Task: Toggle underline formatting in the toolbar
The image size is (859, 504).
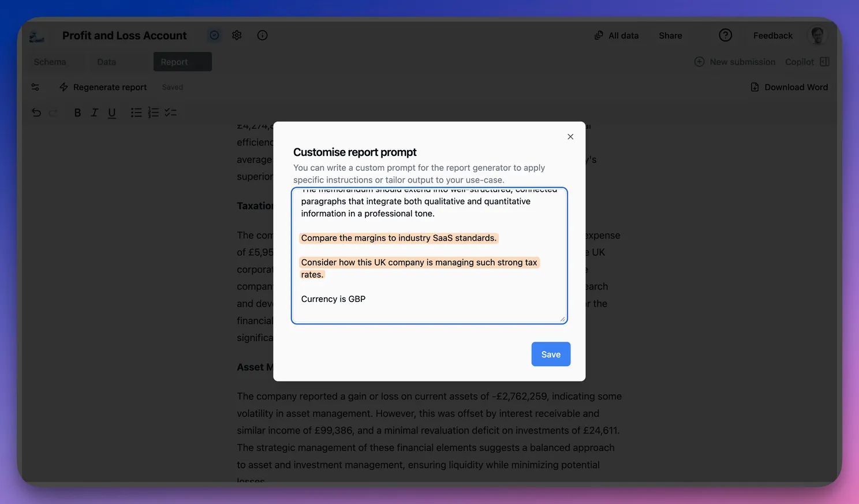Action: click(x=112, y=113)
